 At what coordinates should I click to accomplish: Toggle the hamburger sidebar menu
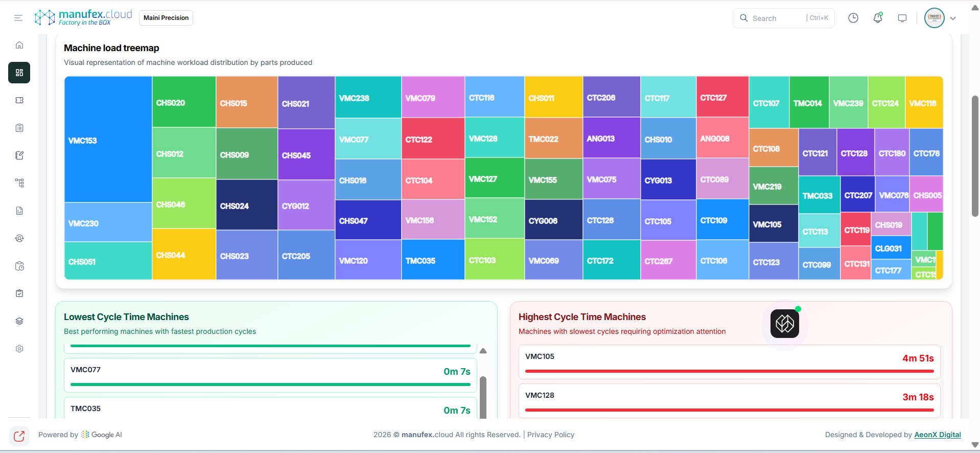pyautogui.click(x=18, y=18)
